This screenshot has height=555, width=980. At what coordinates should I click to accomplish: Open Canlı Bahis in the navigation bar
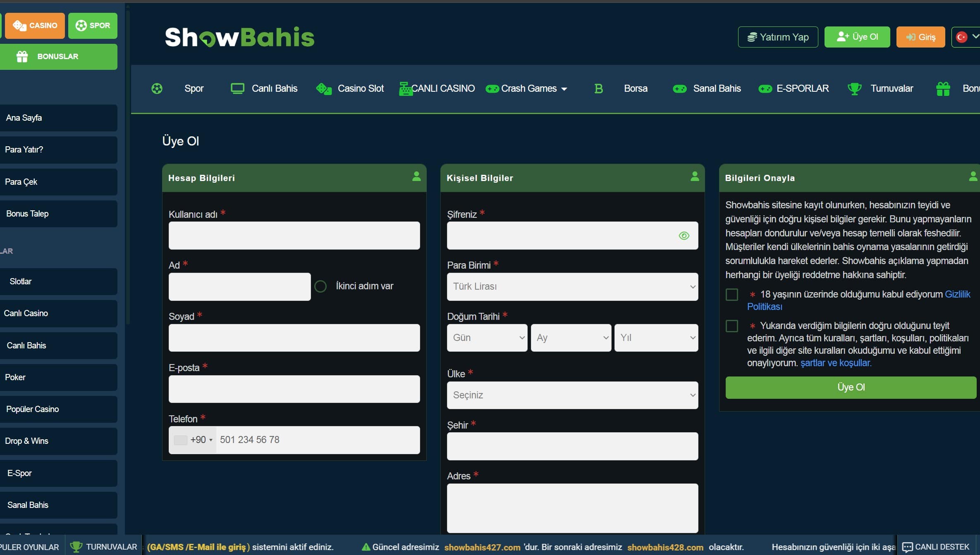(x=275, y=88)
